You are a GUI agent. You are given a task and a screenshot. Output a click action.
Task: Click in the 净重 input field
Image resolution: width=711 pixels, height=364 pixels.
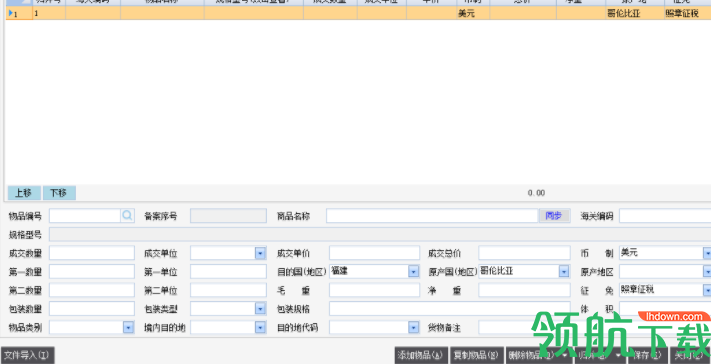click(x=524, y=290)
